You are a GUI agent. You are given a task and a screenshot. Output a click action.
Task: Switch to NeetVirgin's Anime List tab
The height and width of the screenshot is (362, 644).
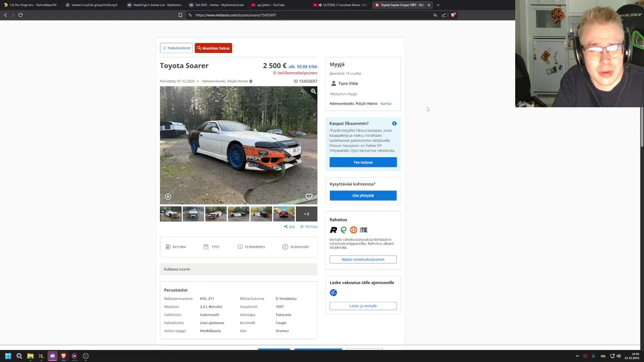[x=154, y=5]
